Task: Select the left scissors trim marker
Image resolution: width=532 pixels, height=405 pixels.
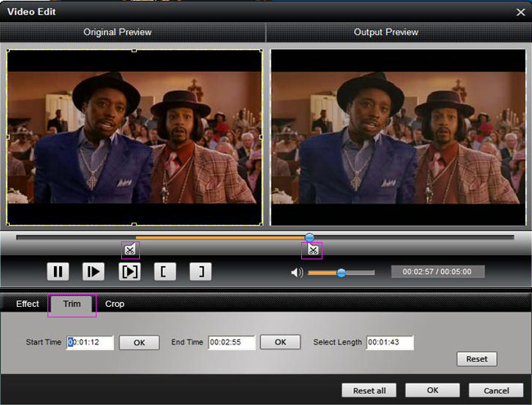Action: pos(130,250)
